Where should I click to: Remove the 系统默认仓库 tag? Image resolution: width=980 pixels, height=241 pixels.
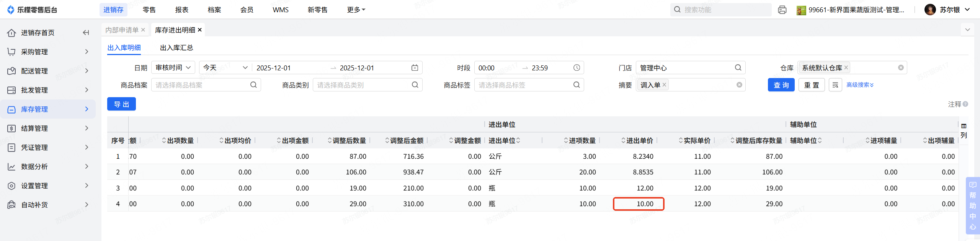[846, 68]
